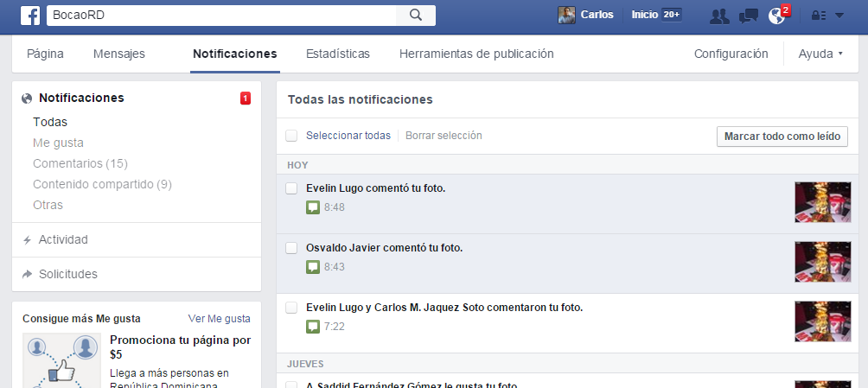This screenshot has width=868, height=388.
Task: Check the box for the Osvaldo Javier notification
Action: (291, 249)
